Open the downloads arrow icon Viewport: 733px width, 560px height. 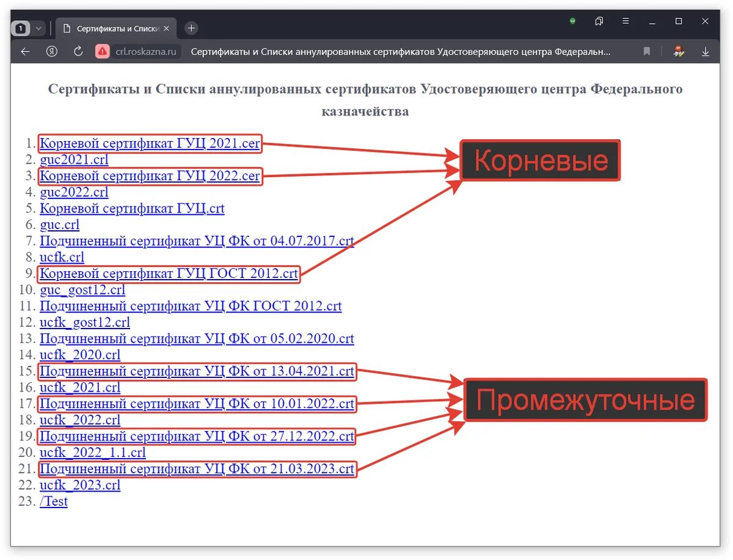[x=706, y=52]
